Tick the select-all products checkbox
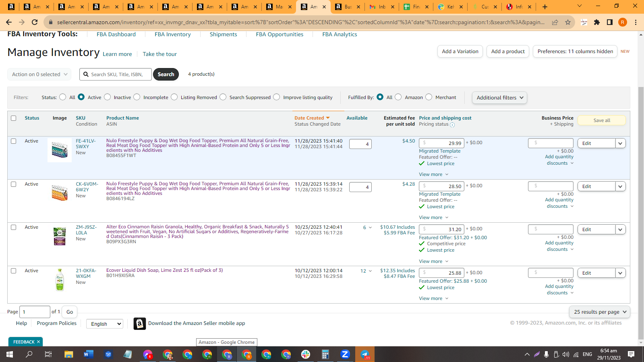Image resolution: width=644 pixels, height=362 pixels. click(x=13, y=118)
